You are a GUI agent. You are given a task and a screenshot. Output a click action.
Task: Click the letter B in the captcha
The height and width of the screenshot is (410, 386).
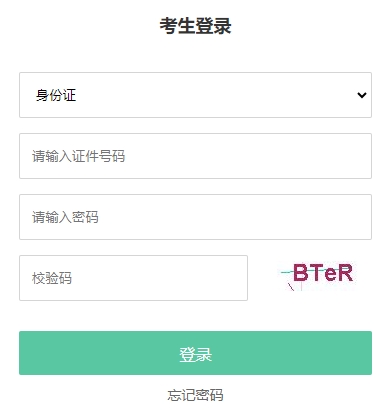(x=301, y=273)
